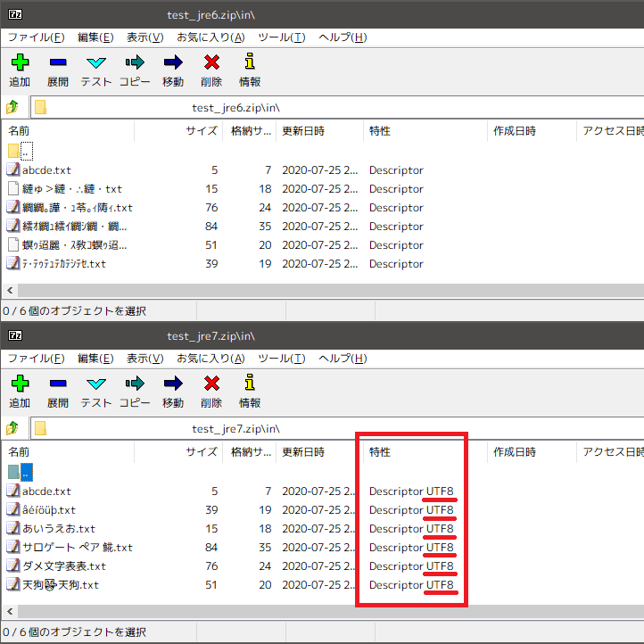Click 削除 (Delete) icon in test_jre7.zip window

pos(211,384)
